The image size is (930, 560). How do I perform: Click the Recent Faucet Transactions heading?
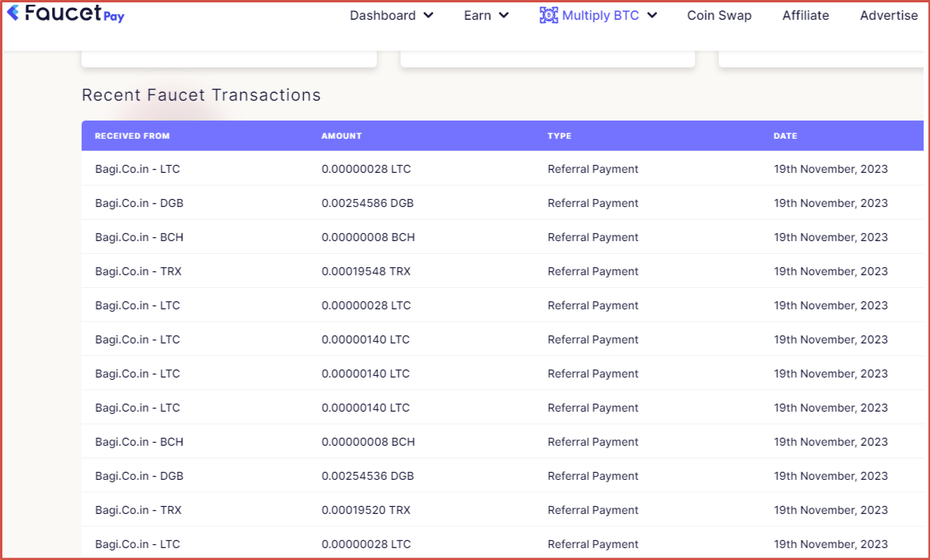tap(201, 95)
